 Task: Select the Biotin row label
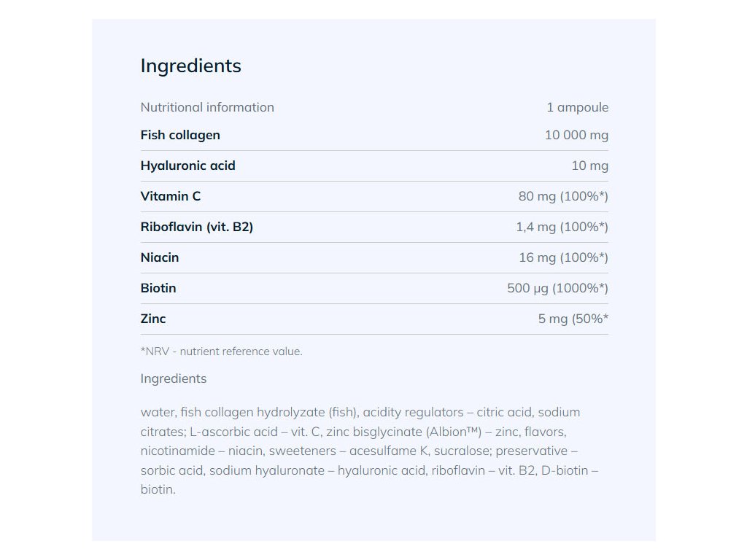tap(158, 288)
